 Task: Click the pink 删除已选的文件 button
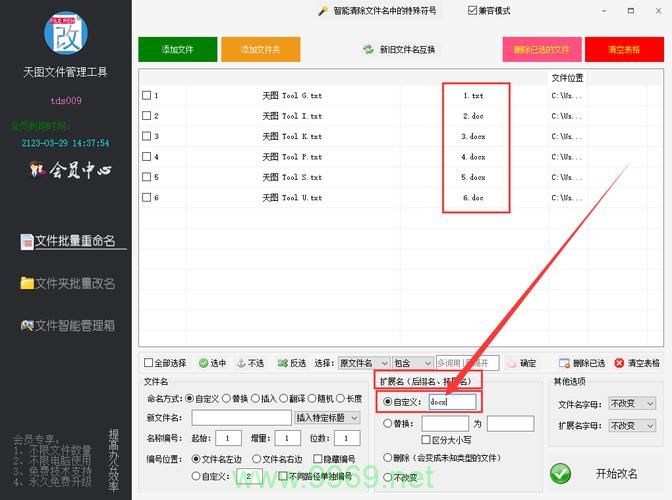[x=542, y=50]
